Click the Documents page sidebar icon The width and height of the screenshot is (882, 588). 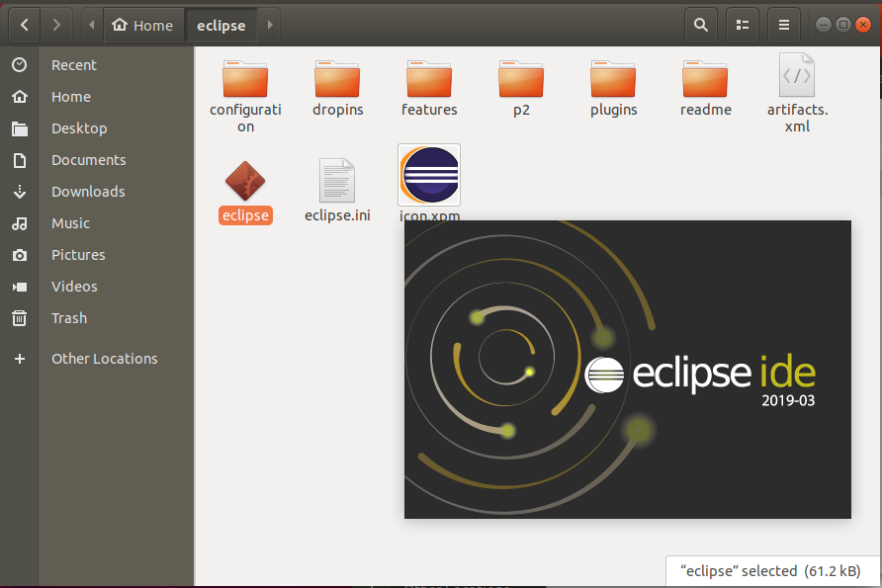tap(19, 160)
